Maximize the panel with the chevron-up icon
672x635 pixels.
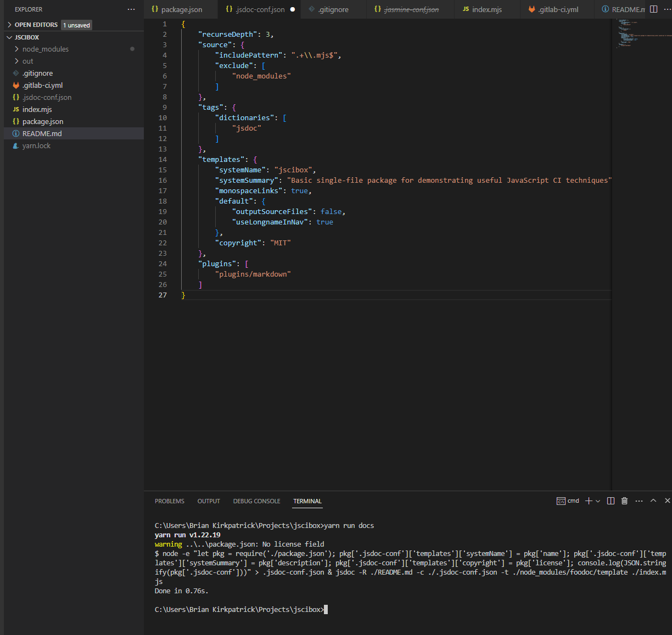653,501
